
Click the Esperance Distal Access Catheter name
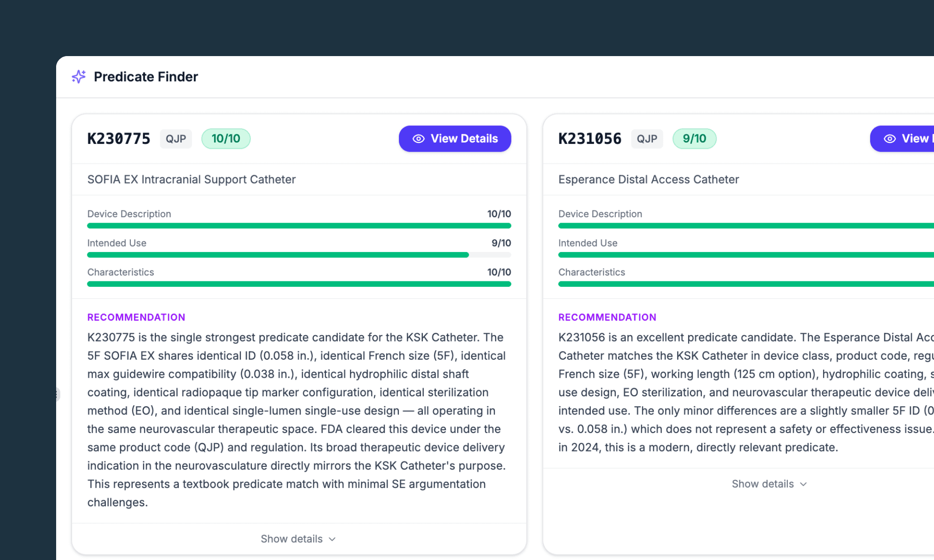click(x=649, y=180)
